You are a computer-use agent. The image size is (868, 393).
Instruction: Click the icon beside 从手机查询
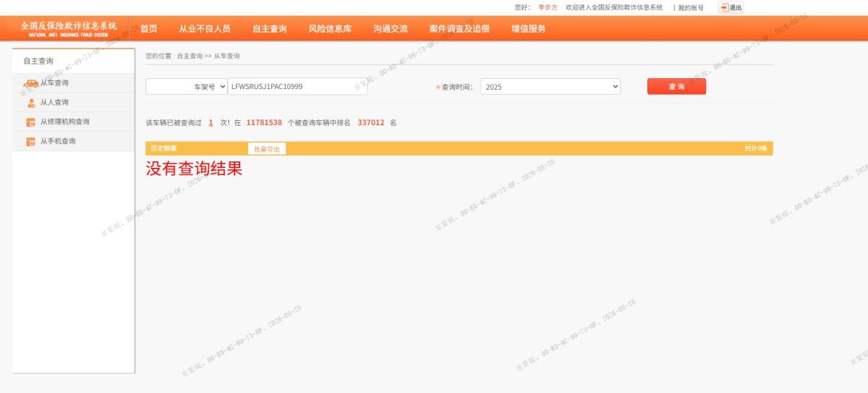[x=31, y=142]
